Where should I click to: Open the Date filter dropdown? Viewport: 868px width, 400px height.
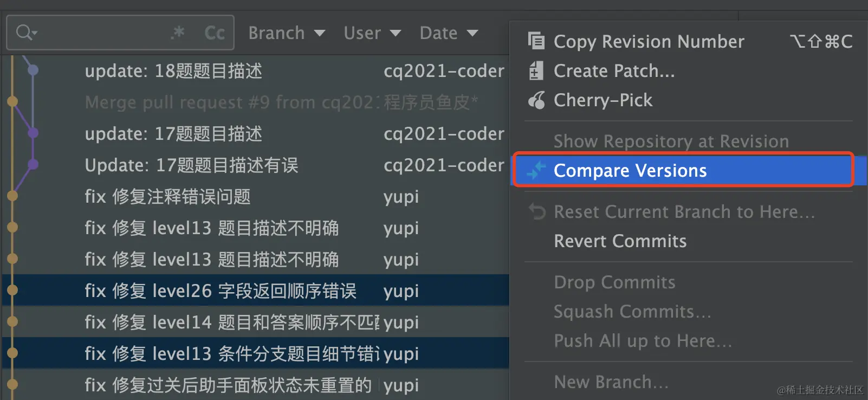pos(449,33)
